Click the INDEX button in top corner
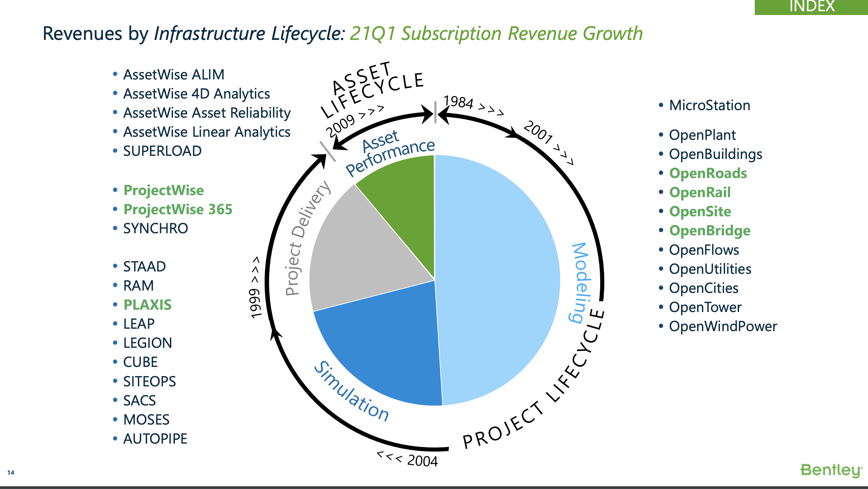Image resolution: width=868 pixels, height=489 pixels. (811, 7)
